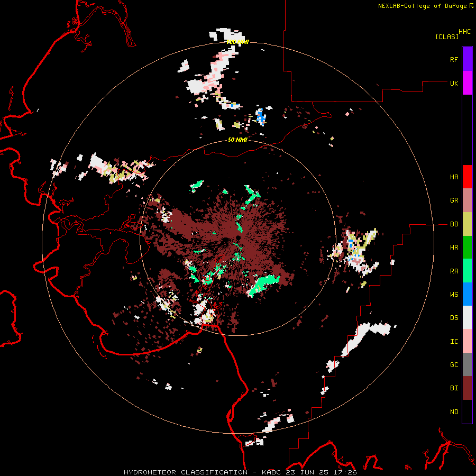The image size is (476, 476).
Task: Click the gray GC legend color swatch
Action: [x=467, y=364]
